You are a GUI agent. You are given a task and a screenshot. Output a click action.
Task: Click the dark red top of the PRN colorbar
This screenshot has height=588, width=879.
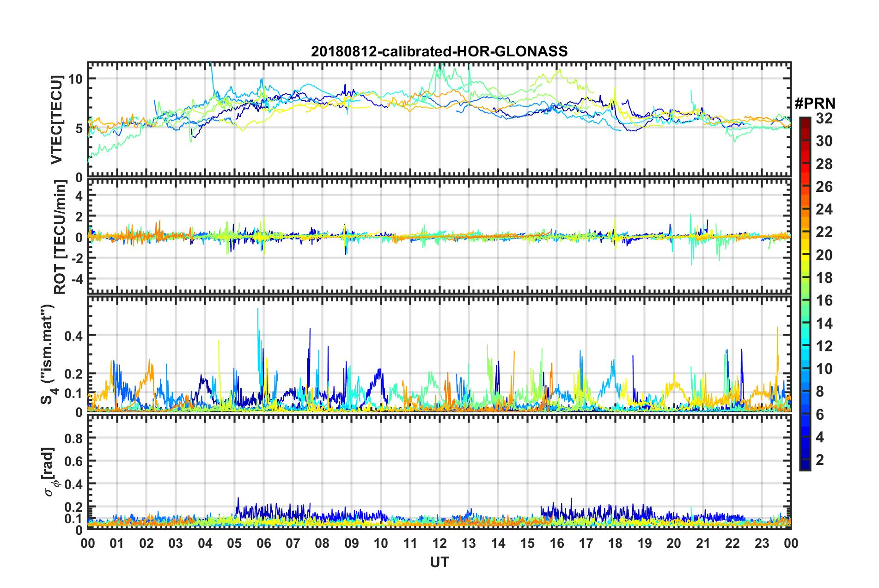click(x=805, y=120)
